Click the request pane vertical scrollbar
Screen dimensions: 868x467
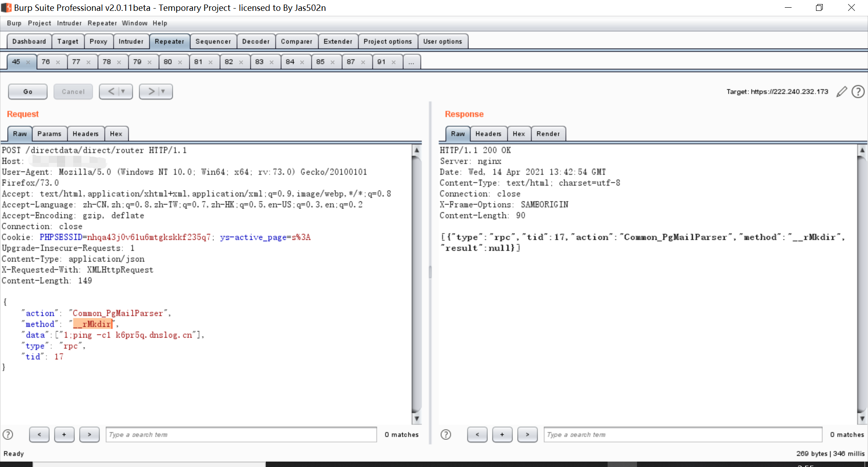[x=417, y=284]
